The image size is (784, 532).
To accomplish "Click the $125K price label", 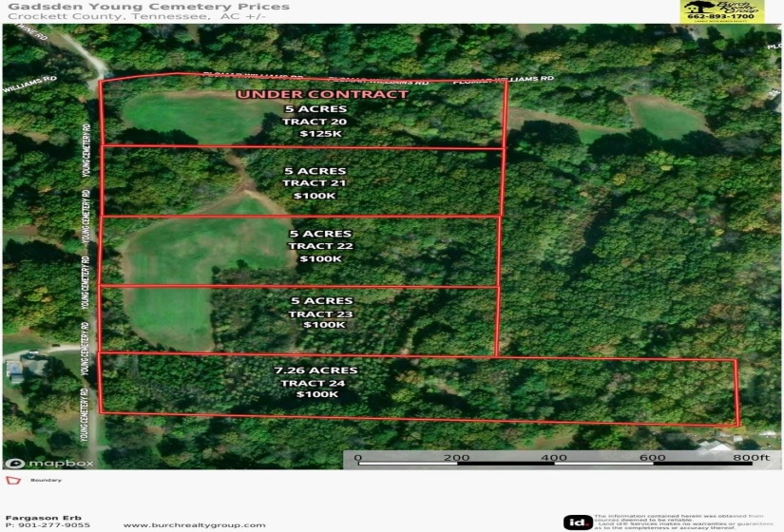I will 320,134.
